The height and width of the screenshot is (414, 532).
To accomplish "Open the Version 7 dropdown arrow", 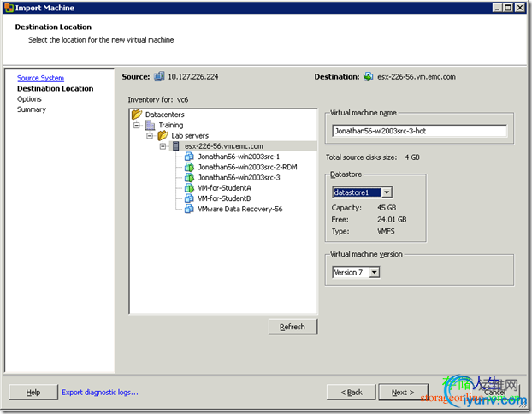I will [375, 273].
